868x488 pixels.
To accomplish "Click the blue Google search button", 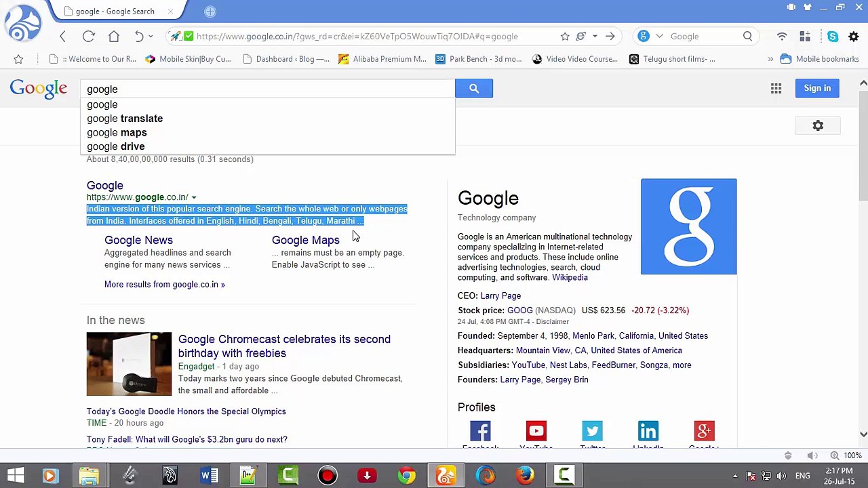I will (474, 88).
